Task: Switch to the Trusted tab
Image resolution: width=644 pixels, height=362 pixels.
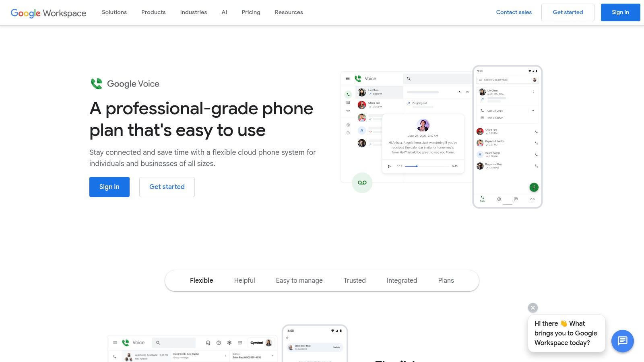Action: [x=355, y=280]
